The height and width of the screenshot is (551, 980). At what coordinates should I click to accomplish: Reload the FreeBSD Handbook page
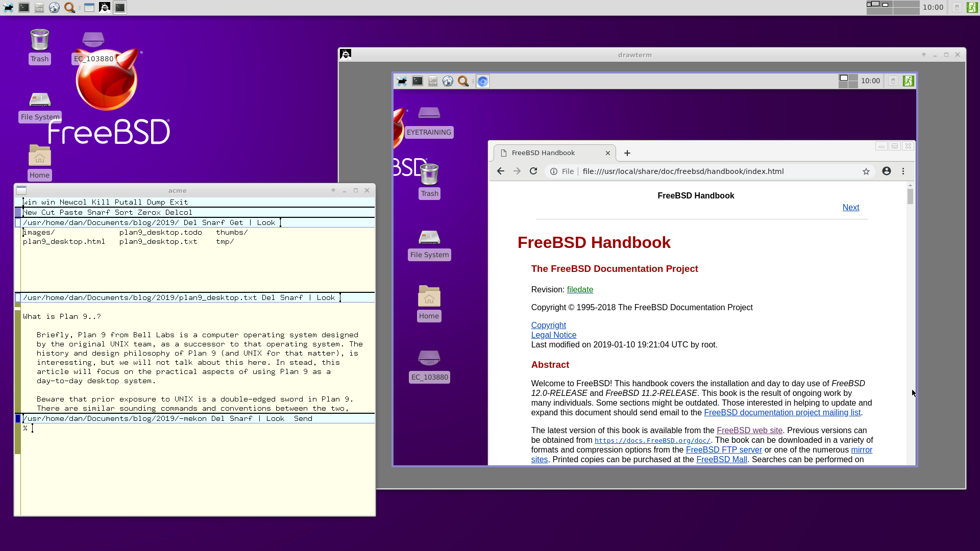click(533, 171)
